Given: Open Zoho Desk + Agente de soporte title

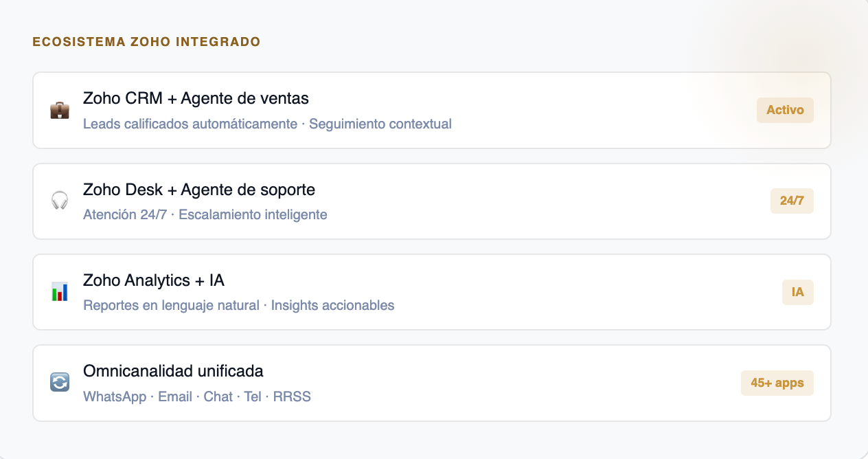Looking at the screenshot, I should click(x=199, y=189).
